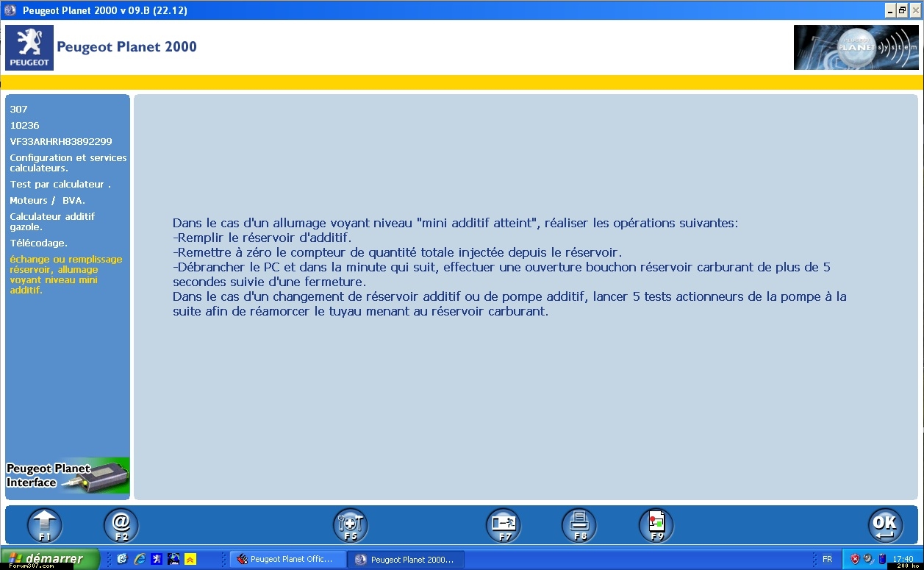Go to the Télécodage step
This screenshot has height=570, width=924.
click(38, 243)
